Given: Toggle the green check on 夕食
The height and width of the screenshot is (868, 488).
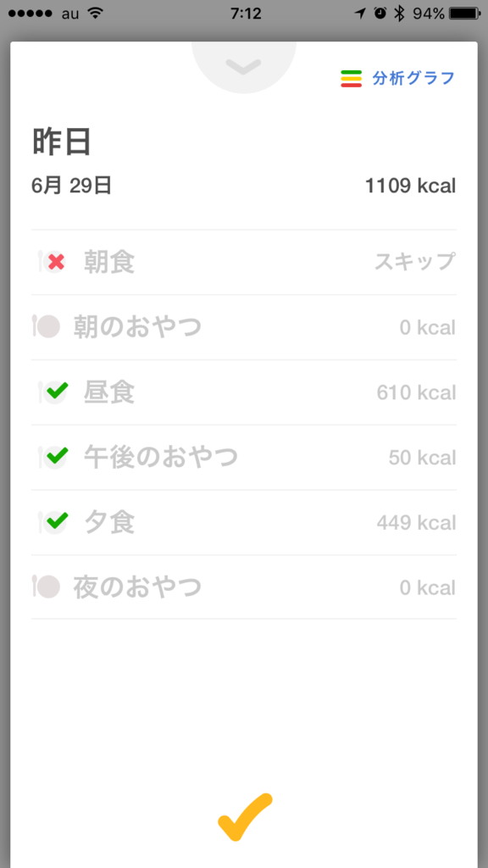Looking at the screenshot, I should 53,521.
